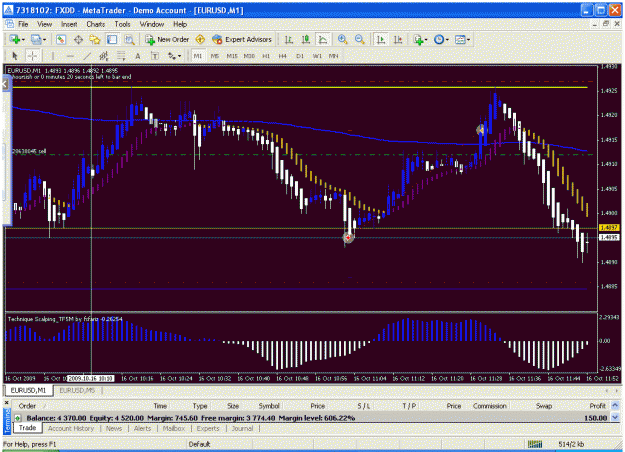Select the text label tool
The height and width of the screenshot is (452, 625).
(x=155, y=56)
